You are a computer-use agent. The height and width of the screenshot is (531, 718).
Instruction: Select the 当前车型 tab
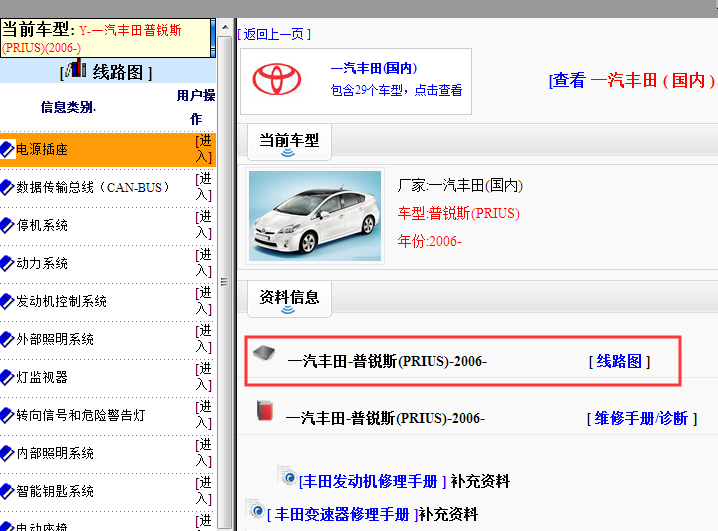289,142
